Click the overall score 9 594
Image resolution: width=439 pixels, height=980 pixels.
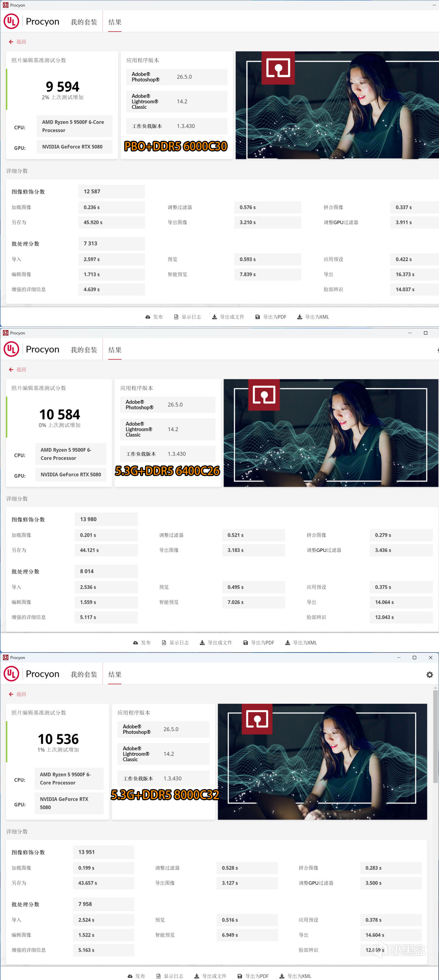[x=62, y=87]
